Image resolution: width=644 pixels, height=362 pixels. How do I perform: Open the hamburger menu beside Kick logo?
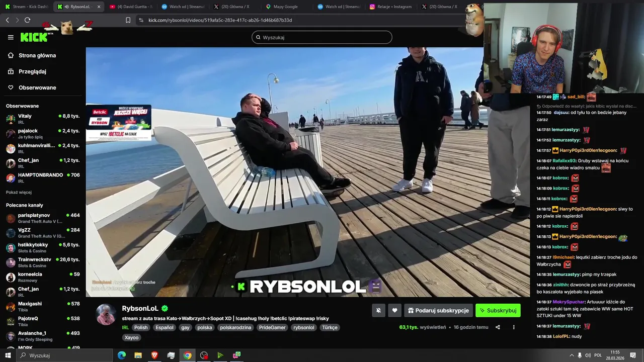pyautogui.click(x=11, y=37)
